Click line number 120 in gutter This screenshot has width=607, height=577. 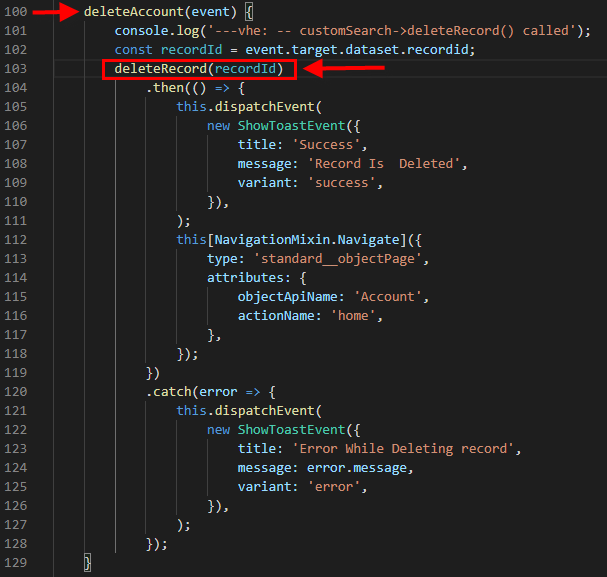[15, 392]
